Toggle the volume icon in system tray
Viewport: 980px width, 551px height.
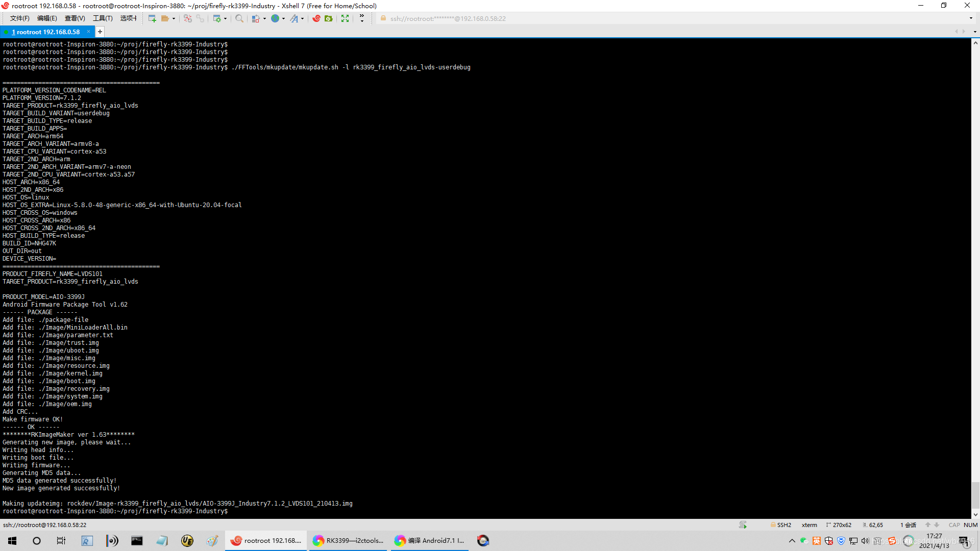click(865, 541)
